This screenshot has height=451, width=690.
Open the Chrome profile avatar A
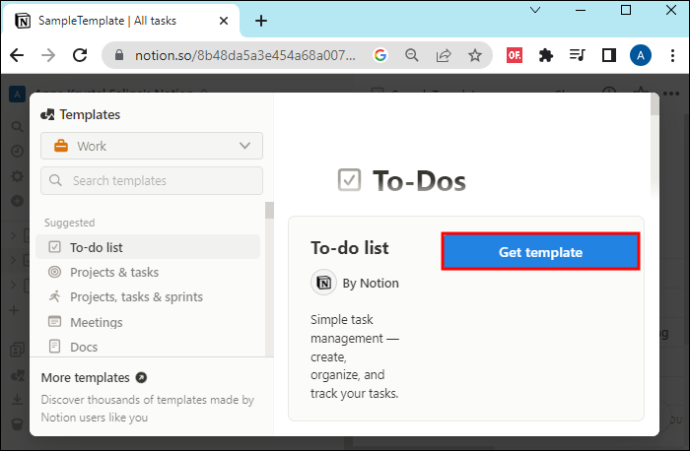(x=641, y=55)
